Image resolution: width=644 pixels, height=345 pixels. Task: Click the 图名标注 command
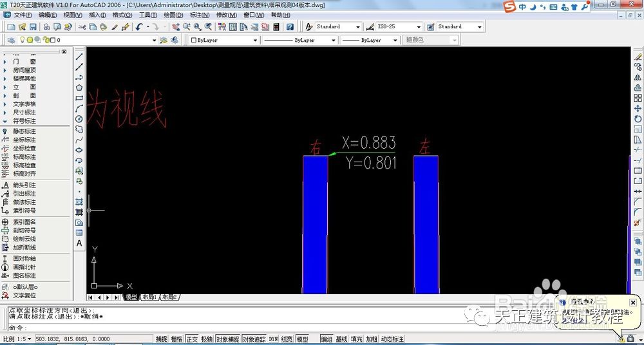(x=24, y=275)
